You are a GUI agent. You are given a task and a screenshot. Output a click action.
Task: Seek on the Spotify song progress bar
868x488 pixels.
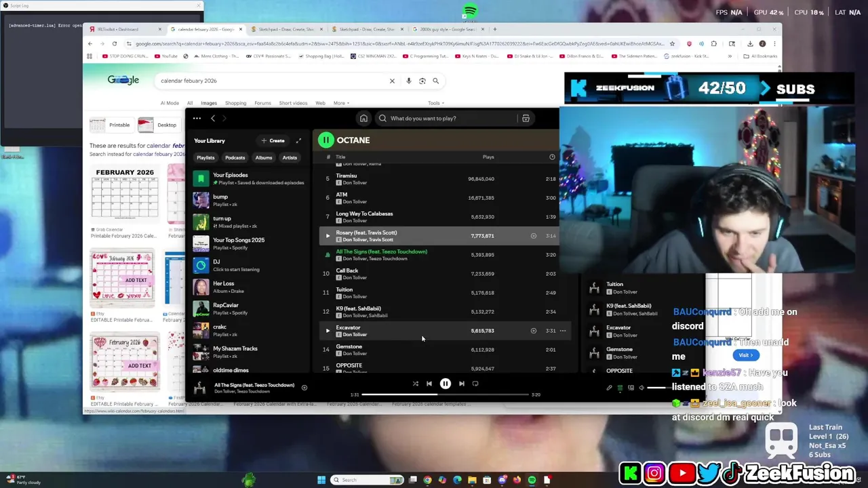pyautogui.click(x=446, y=394)
